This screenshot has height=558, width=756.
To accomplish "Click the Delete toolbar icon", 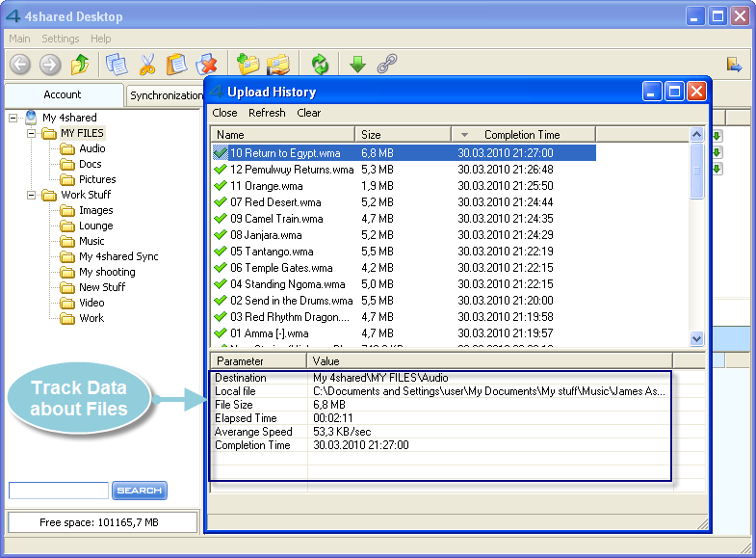I will click(x=206, y=65).
